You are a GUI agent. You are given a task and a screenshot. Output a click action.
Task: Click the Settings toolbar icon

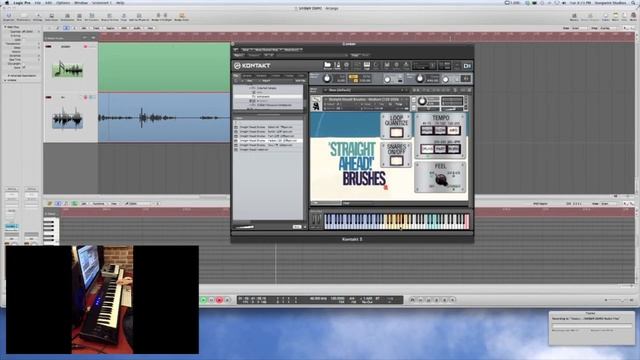click(x=38, y=17)
